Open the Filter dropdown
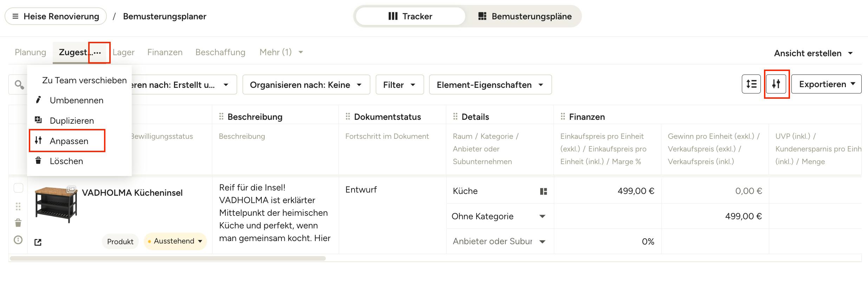 click(x=400, y=85)
